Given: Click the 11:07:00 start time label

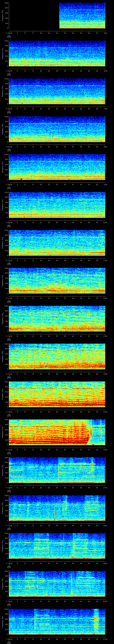Looking at the screenshot, I should (9, 147).
